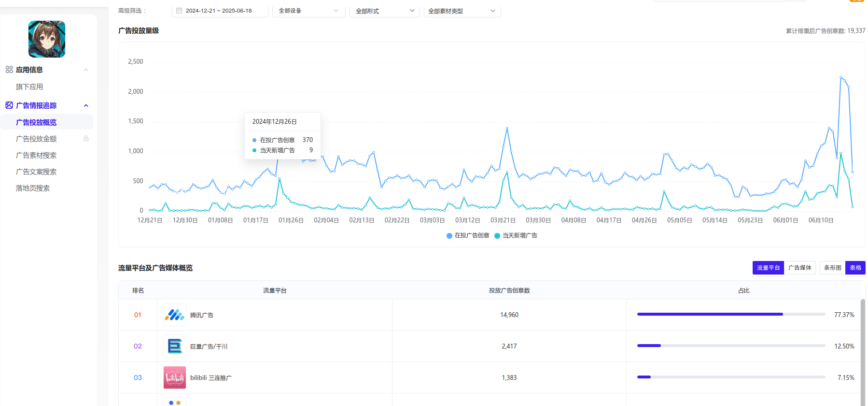The width and height of the screenshot is (868, 406).
Task: Click the 腾讯广告 platform logo
Action: (x=174, y=315)
